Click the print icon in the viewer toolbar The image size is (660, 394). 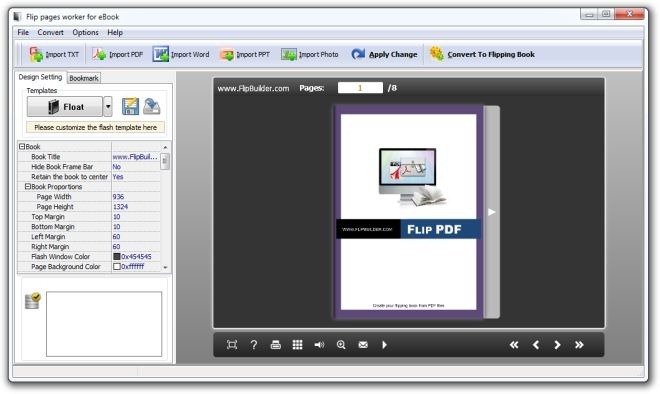click(276, 345)
